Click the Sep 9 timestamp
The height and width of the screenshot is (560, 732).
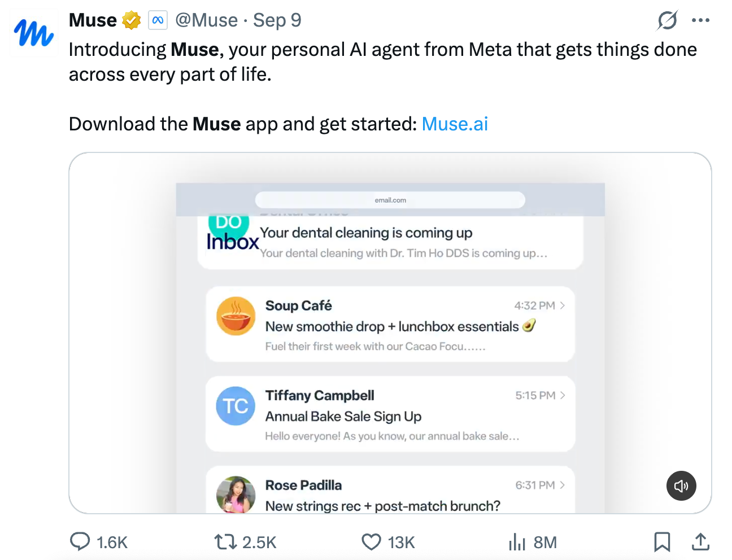point(277,21)
